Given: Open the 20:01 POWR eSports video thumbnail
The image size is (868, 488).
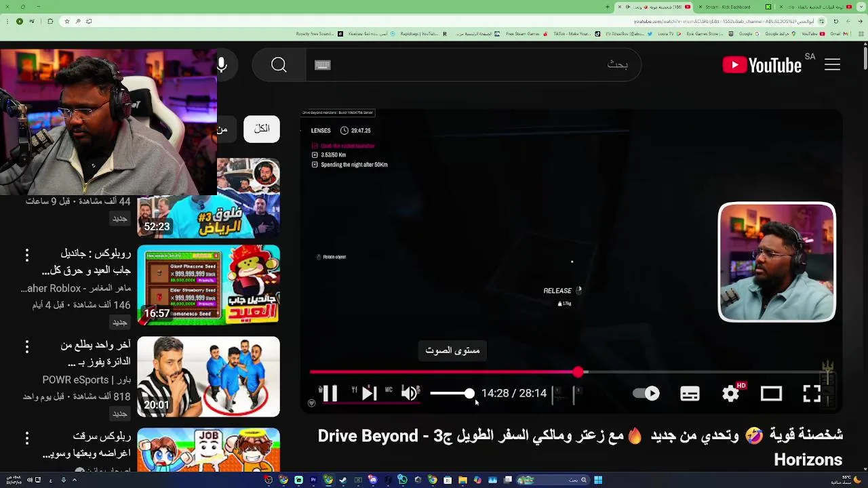Looking at the screenshot, I should 208,376.
